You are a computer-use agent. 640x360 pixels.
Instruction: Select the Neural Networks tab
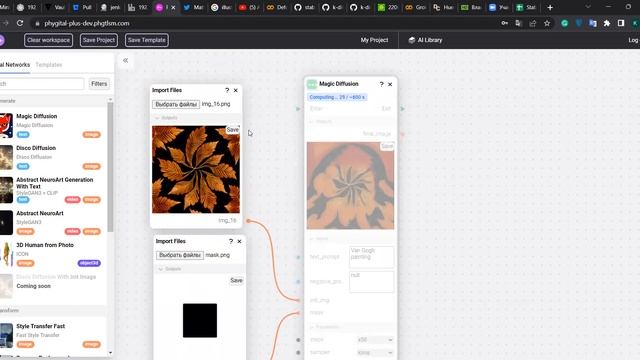pyautogui.click(x=15, y=65)
